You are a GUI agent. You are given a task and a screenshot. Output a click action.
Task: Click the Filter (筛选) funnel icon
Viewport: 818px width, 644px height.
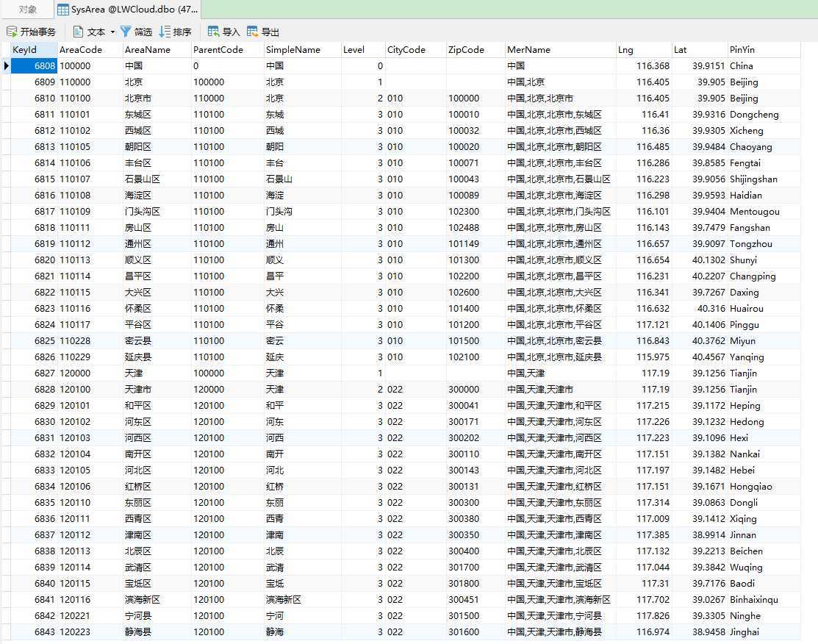click(126, 32)
